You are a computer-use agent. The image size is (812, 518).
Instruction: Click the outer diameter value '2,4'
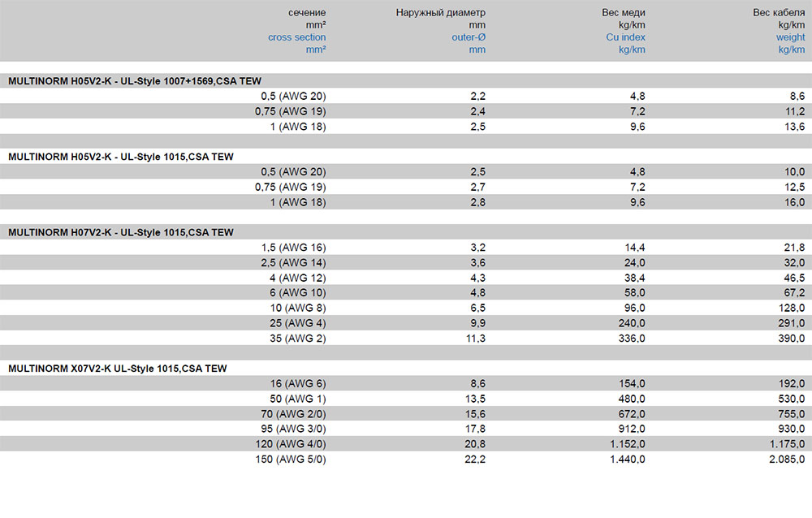pos(478,111)
